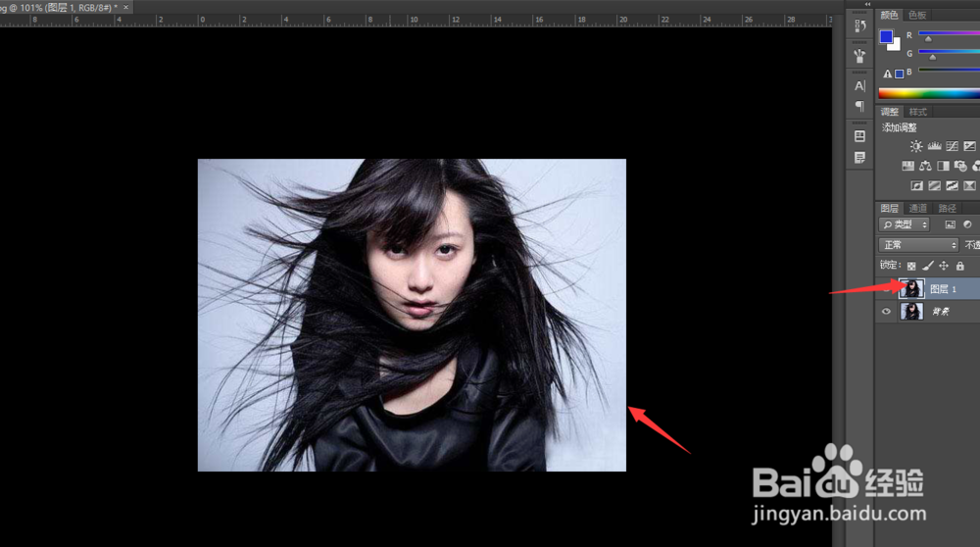Click the blue foreground color swatch
The height and width of the screenshot is (547, 980).
[886, 36]
